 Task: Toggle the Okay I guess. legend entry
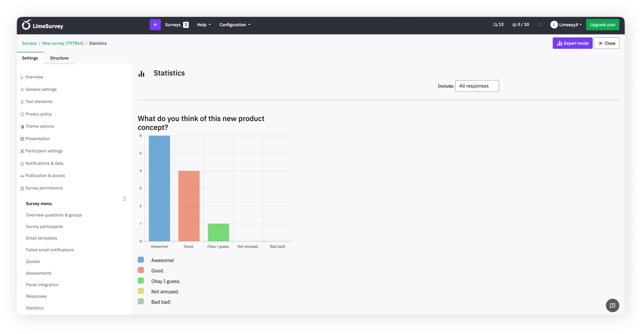click(165, 281)
